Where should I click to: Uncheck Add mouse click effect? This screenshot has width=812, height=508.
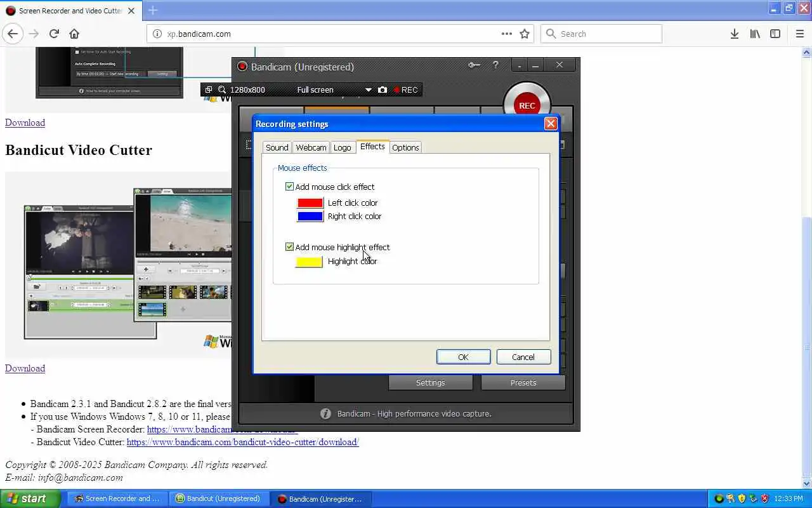[289, 187]
